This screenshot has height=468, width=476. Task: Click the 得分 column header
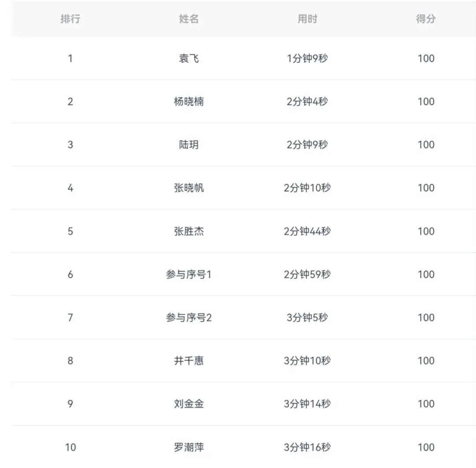click(x=426, y=19)
